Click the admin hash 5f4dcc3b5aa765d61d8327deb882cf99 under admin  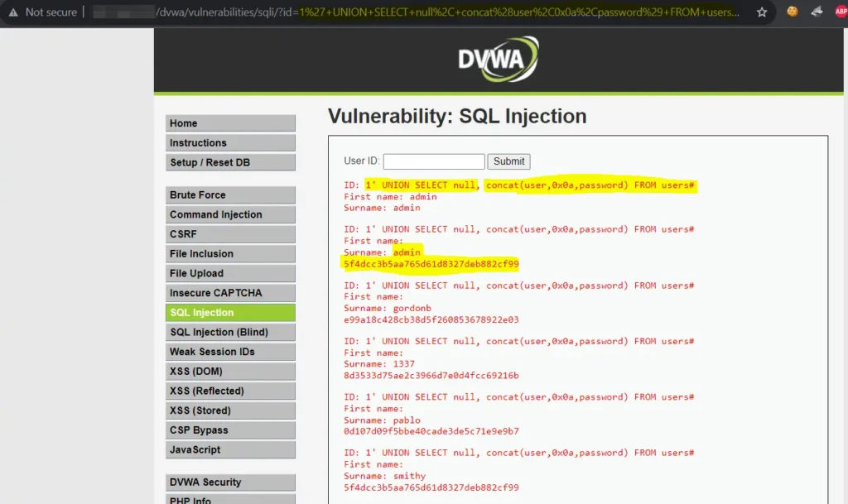pyautogui.click(x=431, y=264)
